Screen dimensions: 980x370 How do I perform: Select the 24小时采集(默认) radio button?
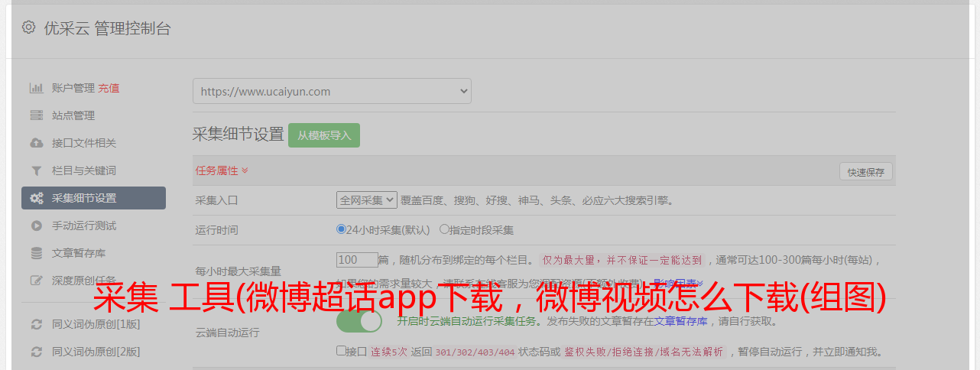click(341, 229)
